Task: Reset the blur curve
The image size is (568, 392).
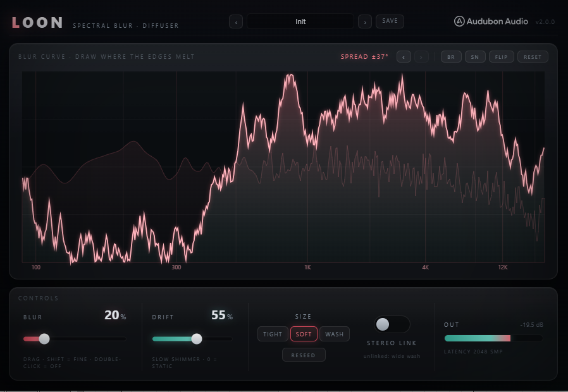Action: click(x=533, y=57)
